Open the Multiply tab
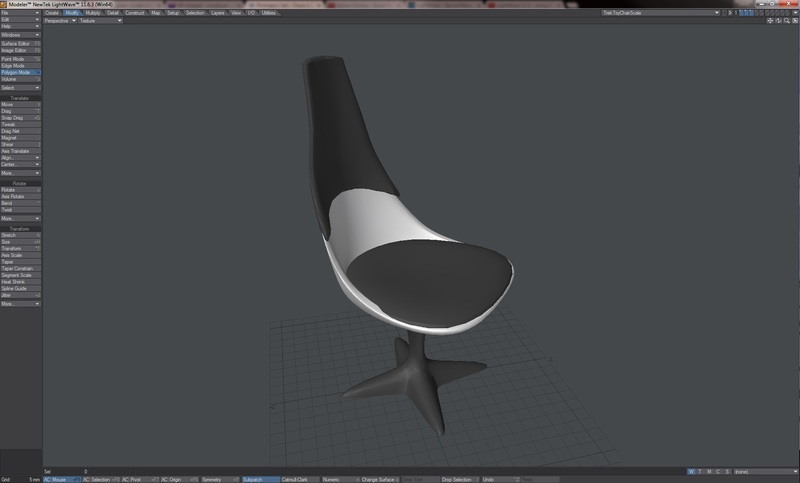Viewport: 800px width, 483px height. pyautogui.click(x=93, y=13)
